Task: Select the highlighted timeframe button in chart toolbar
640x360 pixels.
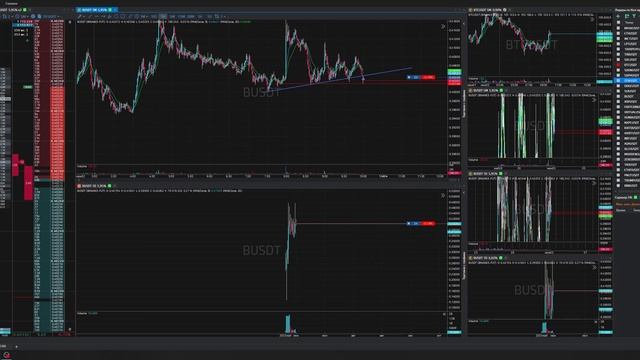Action: pos(163,16)
